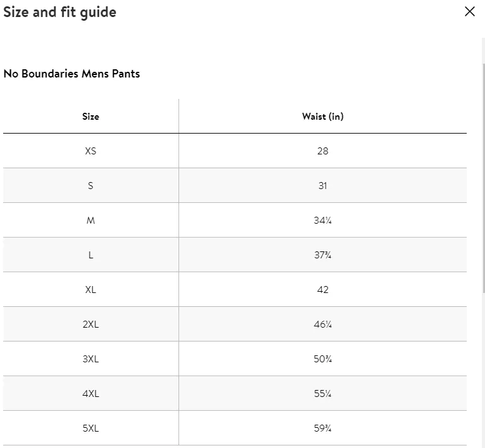The width and height of the screenshot is (485, 448).
Task: Click the waist value 42
Action: click(x=323, y=289)
